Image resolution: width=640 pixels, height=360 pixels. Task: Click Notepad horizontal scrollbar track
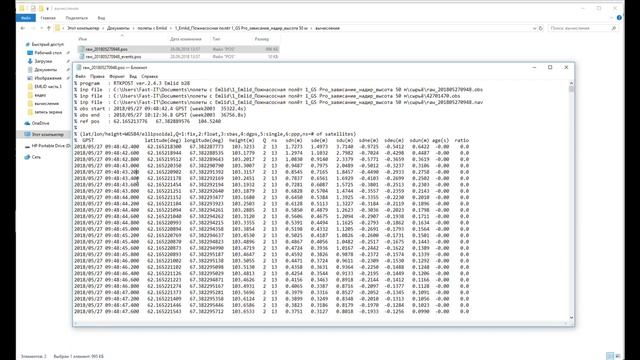click(x=320, y=324)
